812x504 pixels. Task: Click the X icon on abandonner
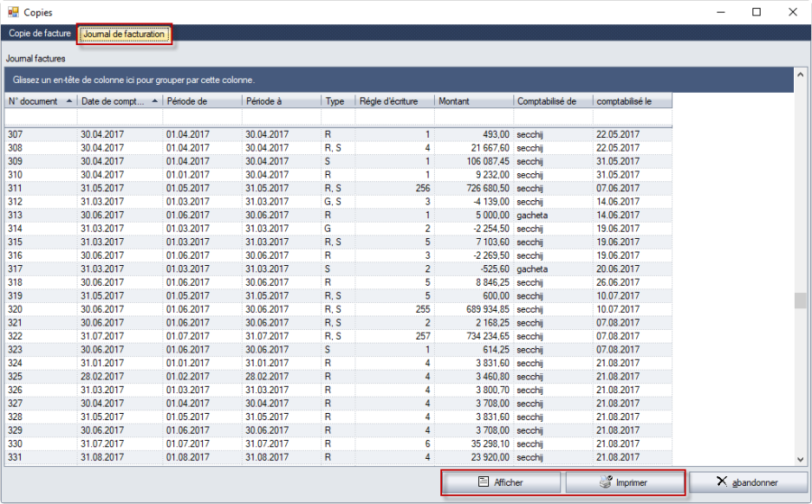[x=722, y=481]
